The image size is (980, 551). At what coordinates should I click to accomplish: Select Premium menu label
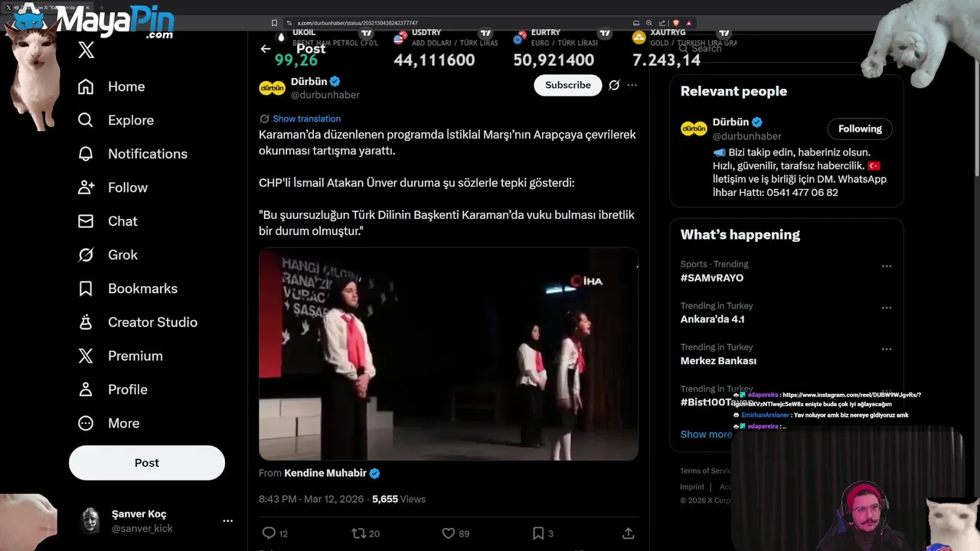(136, 356)
